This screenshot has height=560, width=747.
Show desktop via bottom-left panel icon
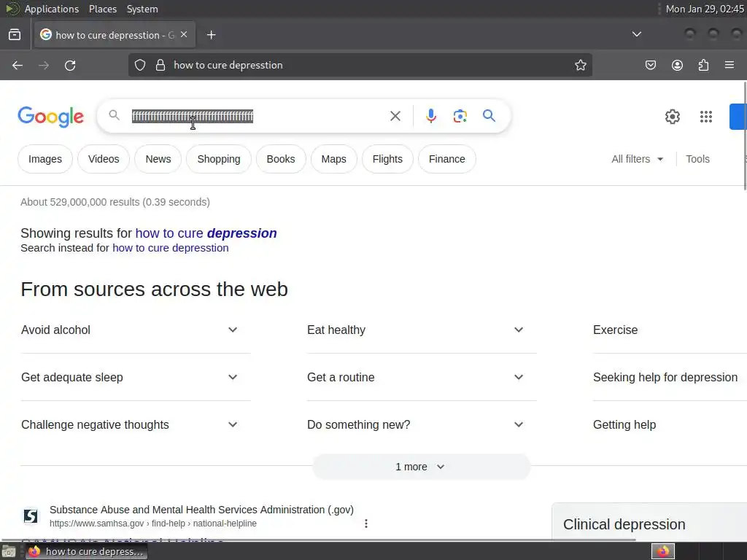9,551
